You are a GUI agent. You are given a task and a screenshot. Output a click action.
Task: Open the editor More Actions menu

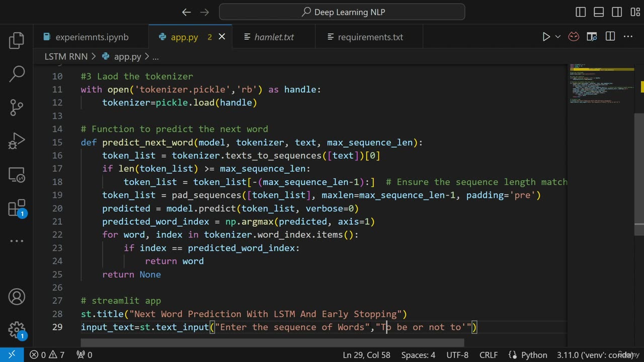[x=628, y=37]
